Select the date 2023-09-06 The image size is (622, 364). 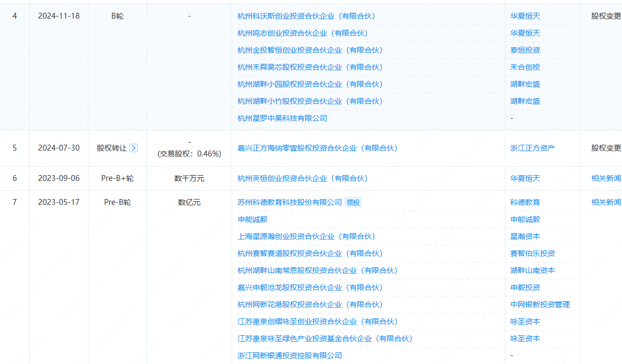59,178
